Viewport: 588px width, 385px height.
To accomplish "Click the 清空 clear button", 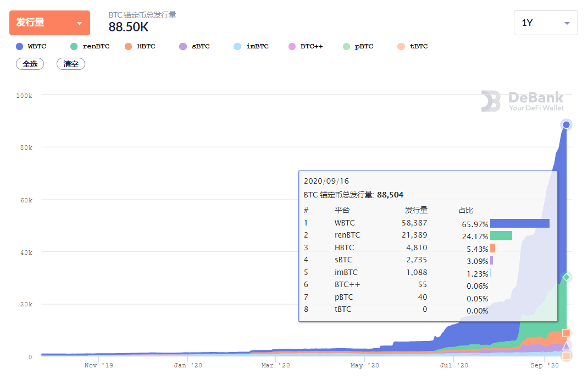I will (x=71, y=64).
